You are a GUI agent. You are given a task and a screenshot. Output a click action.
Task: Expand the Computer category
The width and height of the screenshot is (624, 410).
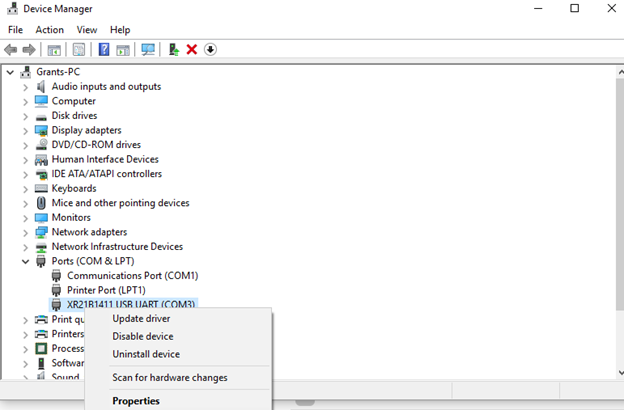(25, 102)
